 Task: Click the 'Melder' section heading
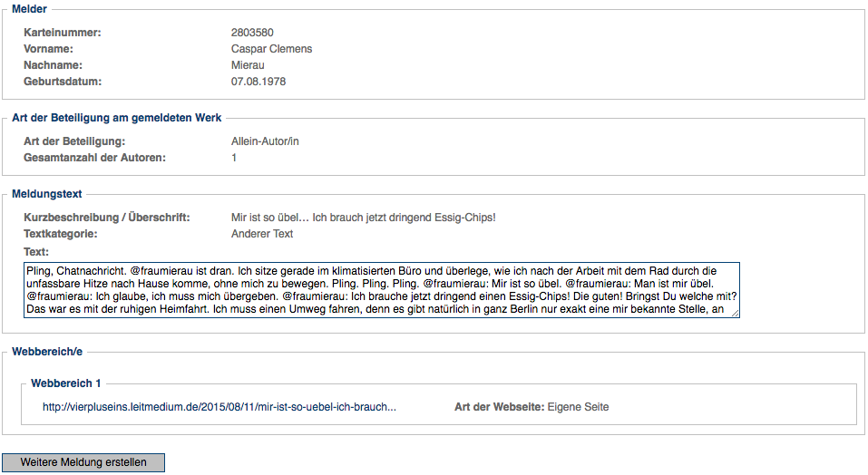click(30, 9)
